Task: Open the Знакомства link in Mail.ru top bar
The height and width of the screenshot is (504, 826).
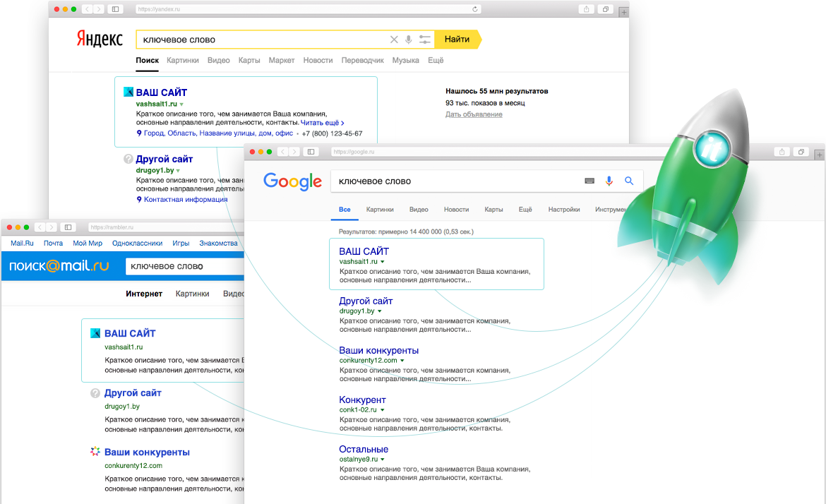Action: [218, 244]
